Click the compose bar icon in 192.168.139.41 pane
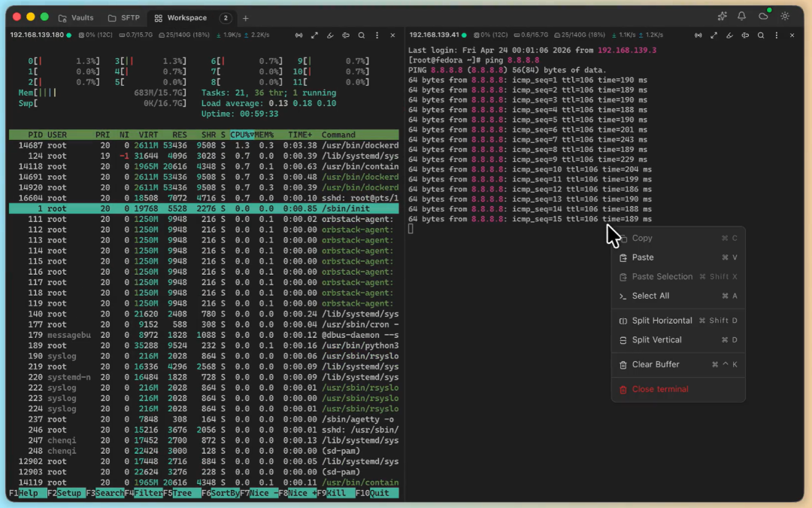Screen dimensions: 812x508 pyautogui.click(x=745, y=35)
